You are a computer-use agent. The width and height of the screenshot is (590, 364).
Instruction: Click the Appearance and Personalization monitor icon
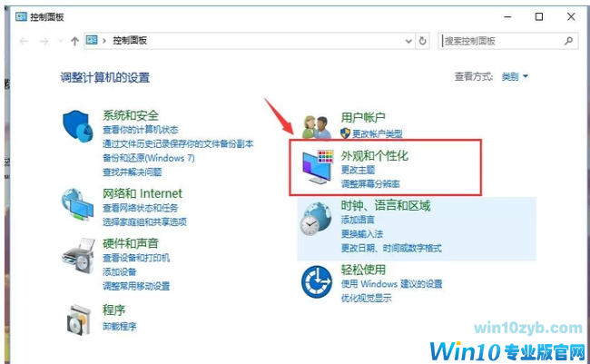(x=318, y=168)
